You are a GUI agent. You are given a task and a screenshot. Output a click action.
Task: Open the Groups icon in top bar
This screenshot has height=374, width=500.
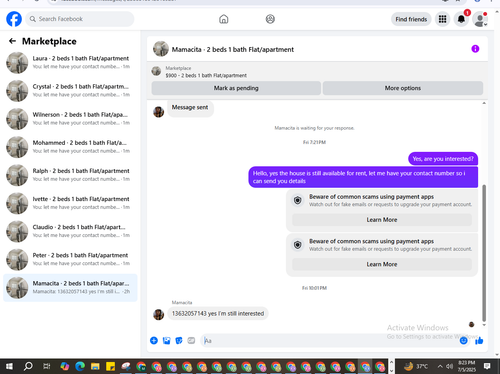coord(270,19)
